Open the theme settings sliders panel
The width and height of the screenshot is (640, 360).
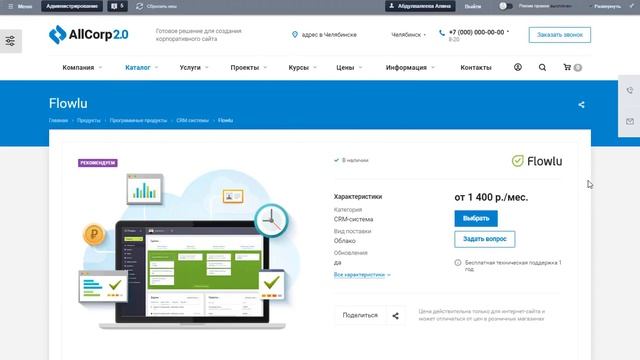click(11, 41)
